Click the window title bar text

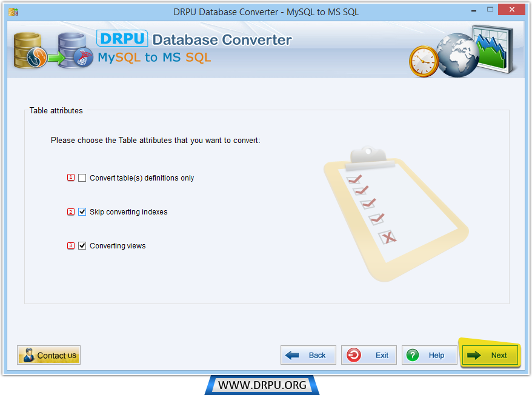266,12
